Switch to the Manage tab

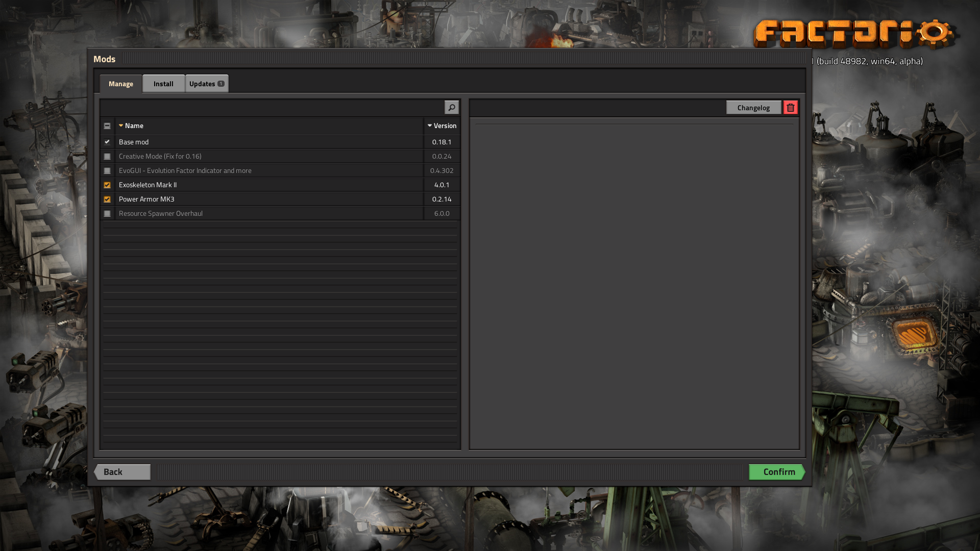pos(121,84)
